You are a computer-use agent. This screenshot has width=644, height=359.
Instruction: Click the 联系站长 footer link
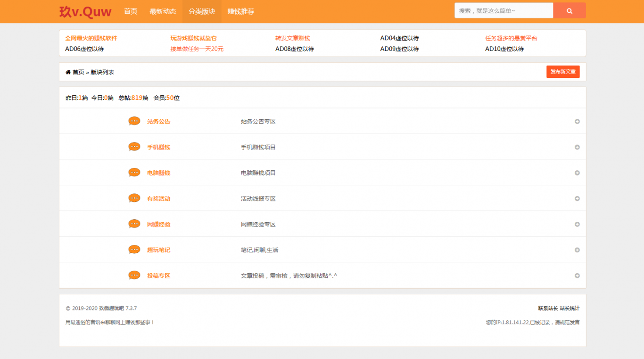tap(548, 309)
